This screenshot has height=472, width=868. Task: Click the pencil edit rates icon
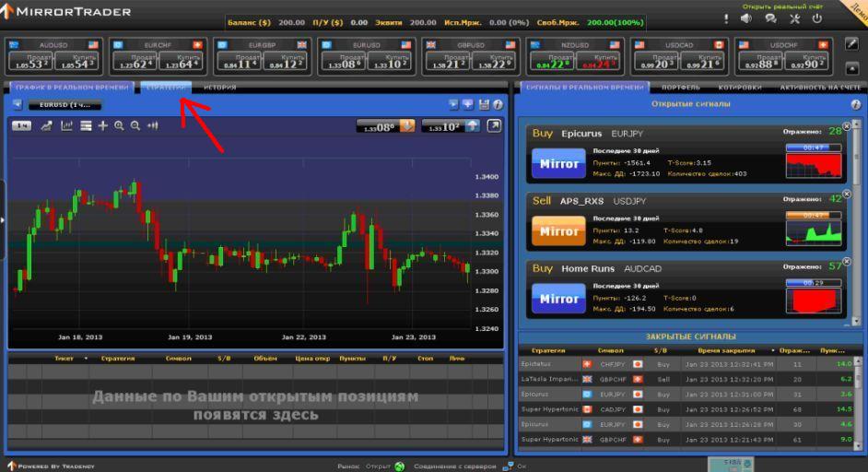coord(852,44)
